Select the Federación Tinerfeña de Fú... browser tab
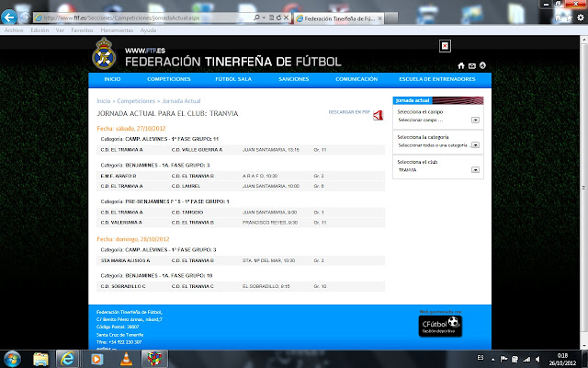Image resolution: width=588 pixels, height=368 pixels. pos(339,18)
